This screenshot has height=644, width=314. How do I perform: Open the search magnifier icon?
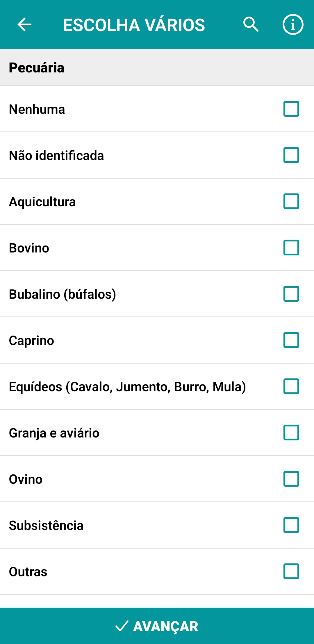pyautogui.click(x=251, y=24)
